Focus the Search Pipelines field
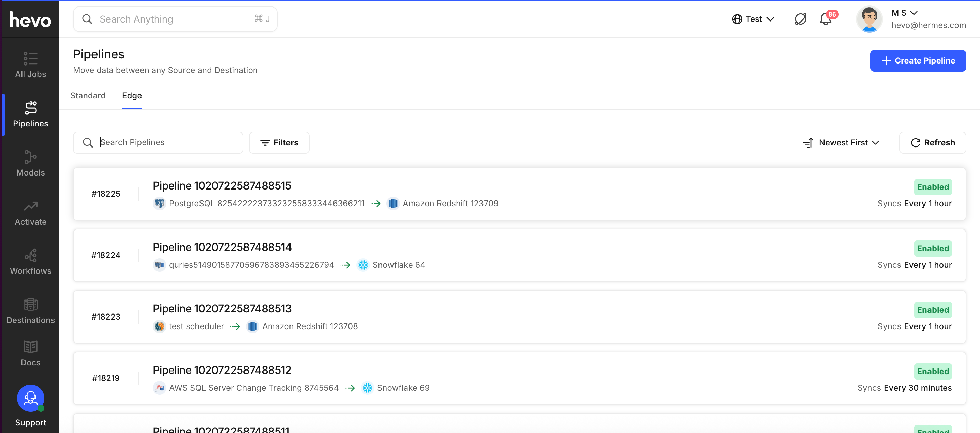Image resolution: width=980 pixels, height=433 pixels. pyautogui.click(x=167, y=142)
